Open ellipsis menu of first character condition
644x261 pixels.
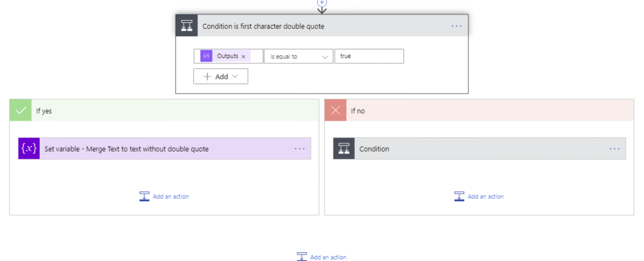tap(457, 26)
